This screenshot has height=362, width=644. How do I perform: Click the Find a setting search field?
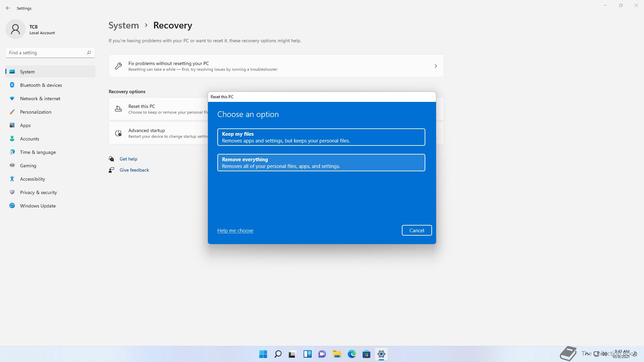pyautogui.click(x=45, y=53)
